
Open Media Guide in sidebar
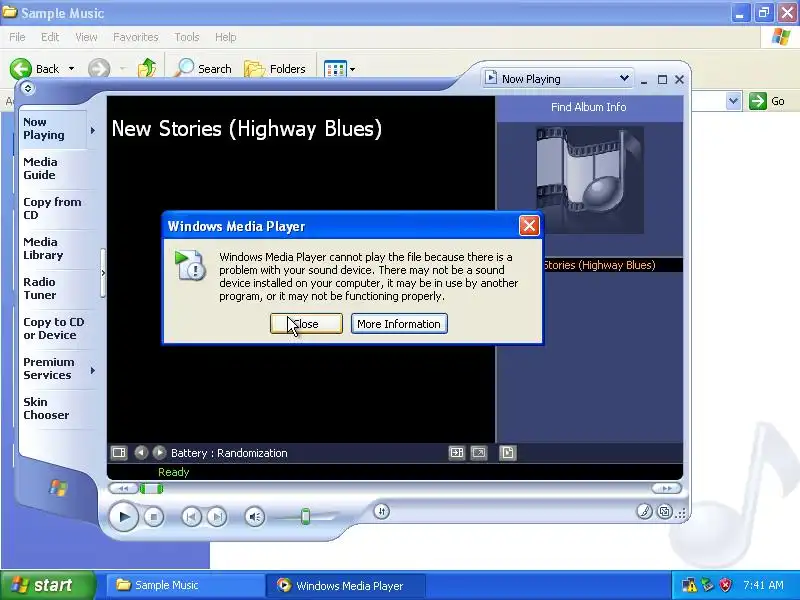[x=40, y=168]
